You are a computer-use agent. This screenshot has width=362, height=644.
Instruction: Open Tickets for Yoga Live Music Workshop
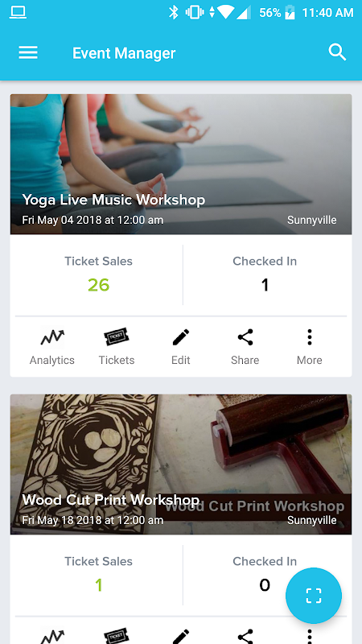[117, 347]
